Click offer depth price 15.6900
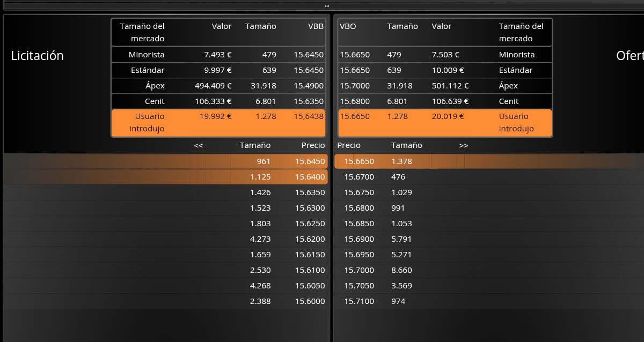The image size is (644, 342). 359,239
